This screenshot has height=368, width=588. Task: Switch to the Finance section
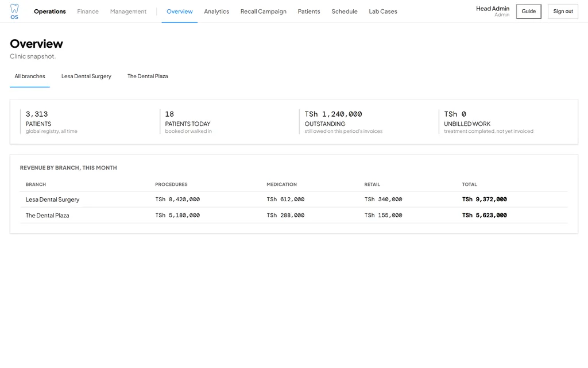coord(88,11)
